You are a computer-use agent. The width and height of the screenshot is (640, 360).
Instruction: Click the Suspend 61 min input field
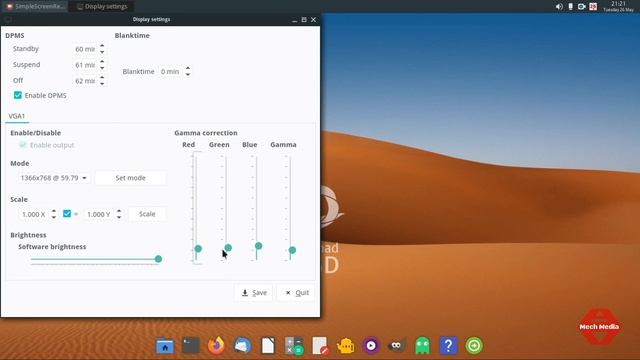84,65
